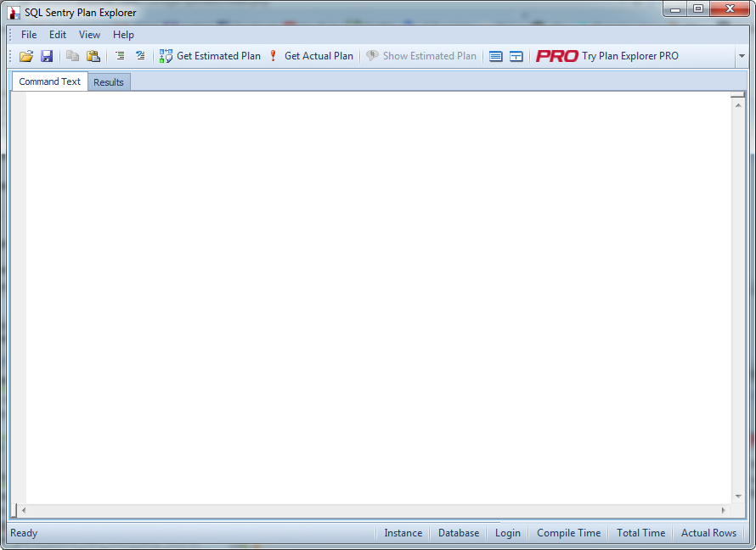The image size is (756, 550).
Task: Click Try Plan Explorer PRO link
Action: [x=629, y=56]
